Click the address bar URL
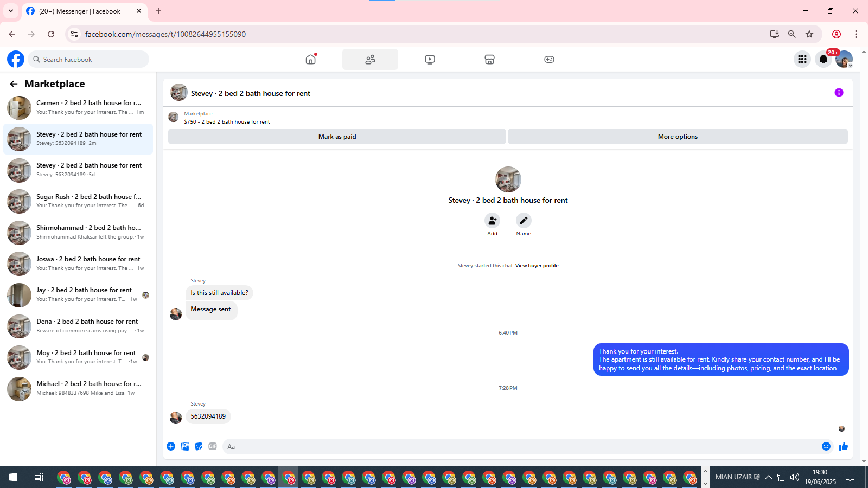This screenshot has height=488, width=868. [x=165, y=34]
